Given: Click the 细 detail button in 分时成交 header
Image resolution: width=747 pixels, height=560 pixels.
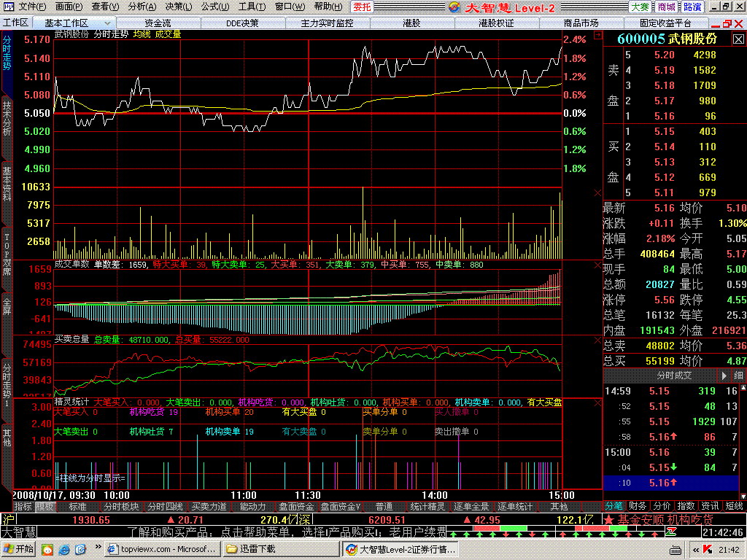Looking at the screenshot, I should tap(738, 376).
